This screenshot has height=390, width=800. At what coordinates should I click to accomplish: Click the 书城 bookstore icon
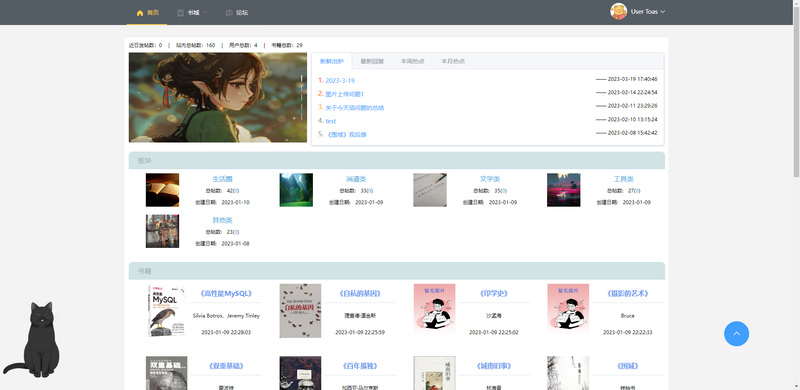point(180,13)
